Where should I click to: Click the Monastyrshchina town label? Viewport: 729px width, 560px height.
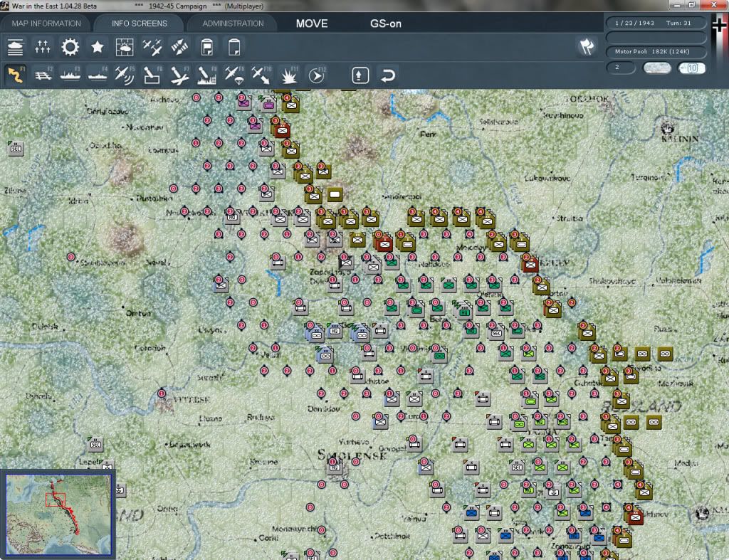[295, 529]
